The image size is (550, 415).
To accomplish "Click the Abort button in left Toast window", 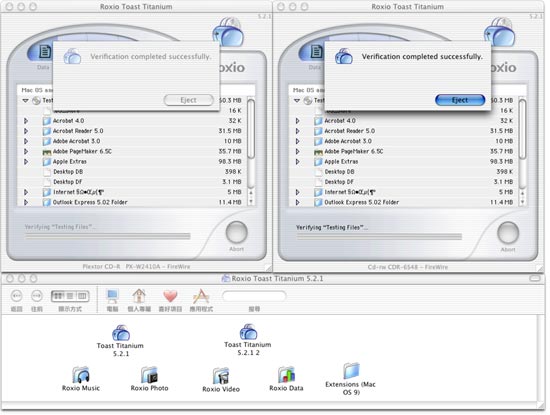I will pos(236,232).
